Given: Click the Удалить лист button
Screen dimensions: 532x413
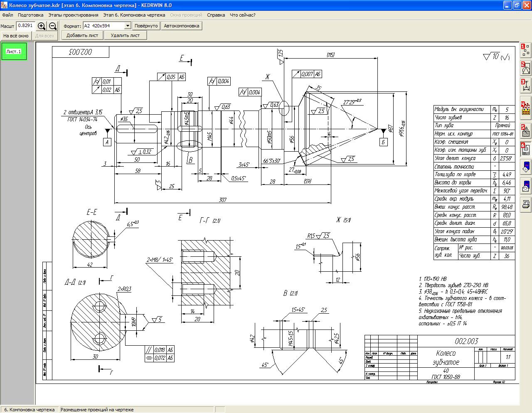Looking at the screenshot, I should pyautogui.click(x=125, y=35).
